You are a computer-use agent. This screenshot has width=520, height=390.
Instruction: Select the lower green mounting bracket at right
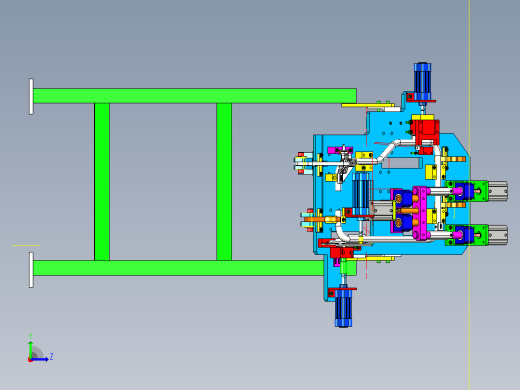point(481,235)
